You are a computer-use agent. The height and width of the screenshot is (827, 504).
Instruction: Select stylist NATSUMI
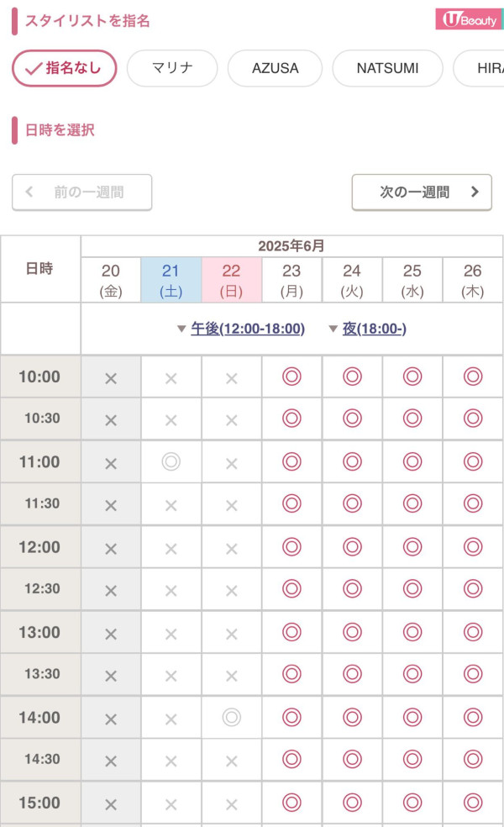[387, 68]
